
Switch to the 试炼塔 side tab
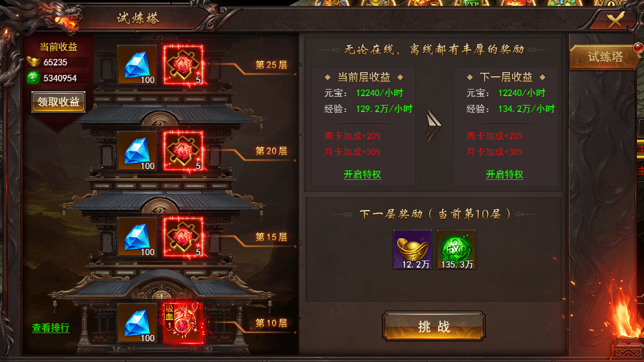click(x=605, y=57)
